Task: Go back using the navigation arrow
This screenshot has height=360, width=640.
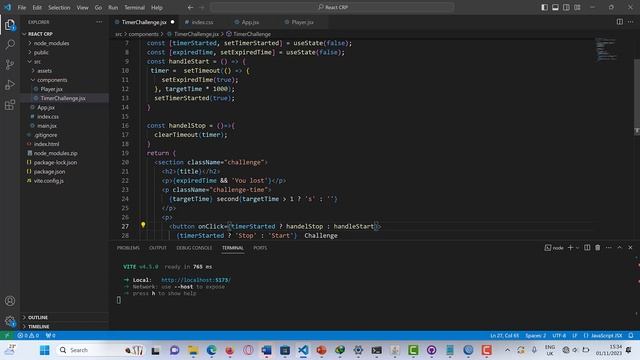Action: tap(191, 7)
